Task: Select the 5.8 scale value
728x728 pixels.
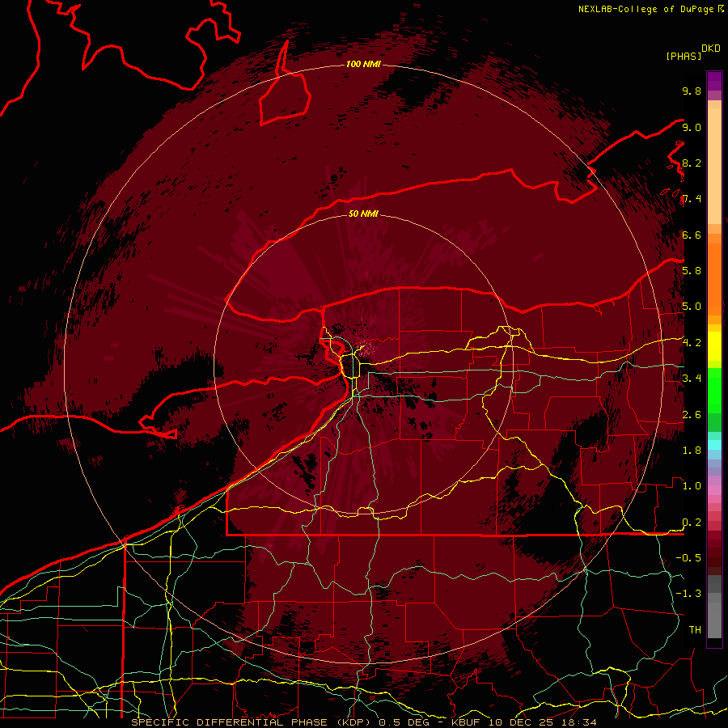Action: click(692, 270)
